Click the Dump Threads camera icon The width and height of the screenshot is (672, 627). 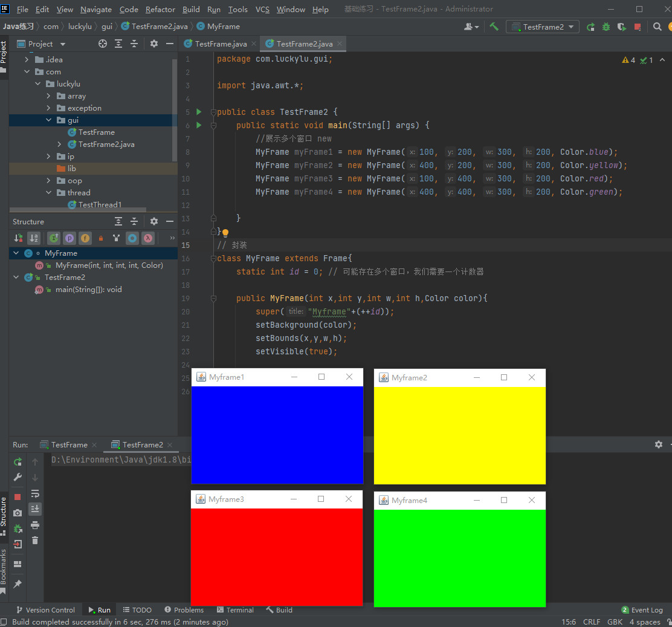pos(18,513)
